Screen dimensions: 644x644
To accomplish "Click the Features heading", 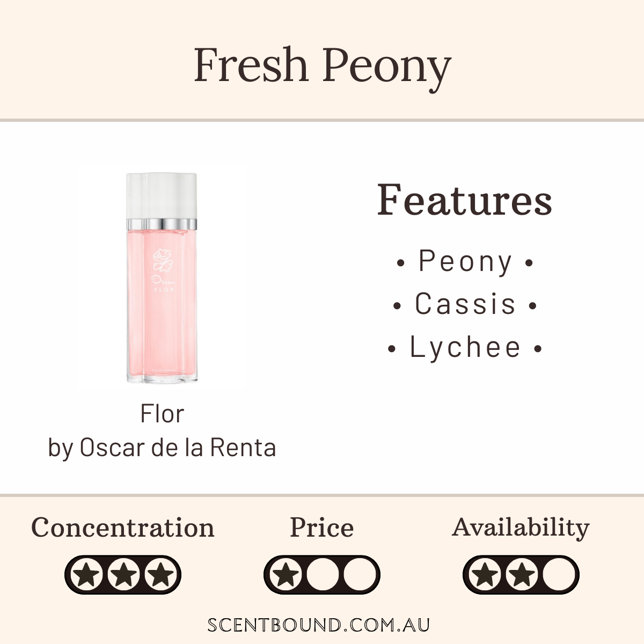I will 465,200.
